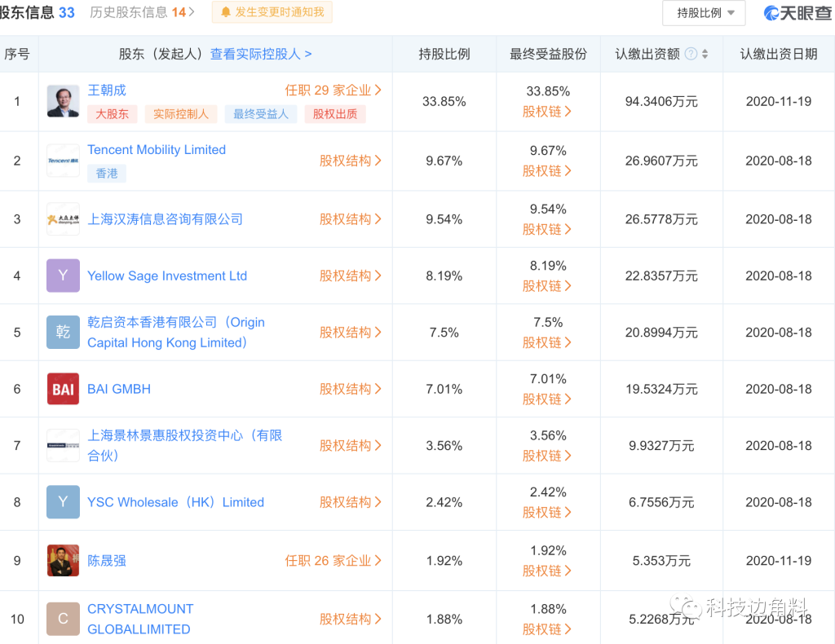This screenshot has height=644, width=835.
Task: Open 股权结构 for Yellow Sage Investment
Action: pos(351,276)
